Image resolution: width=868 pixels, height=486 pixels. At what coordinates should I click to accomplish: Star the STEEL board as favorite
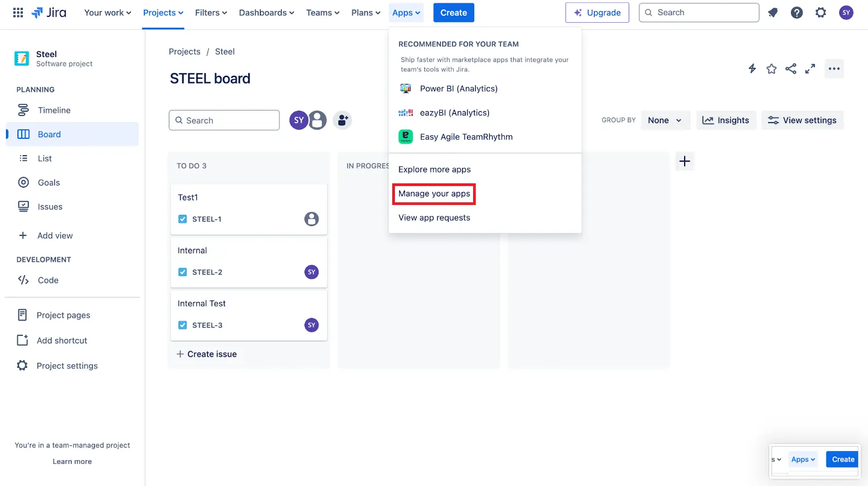771,68
